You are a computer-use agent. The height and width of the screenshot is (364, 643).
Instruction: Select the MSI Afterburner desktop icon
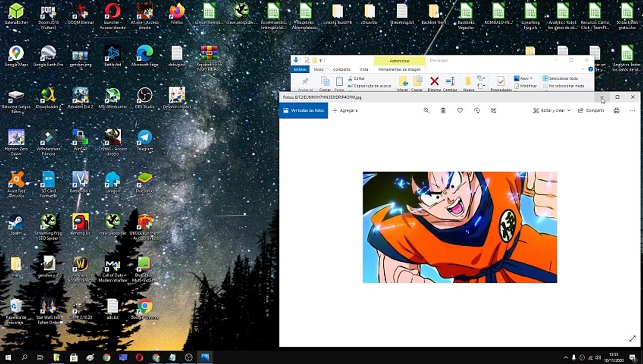[x=112, y=98]
